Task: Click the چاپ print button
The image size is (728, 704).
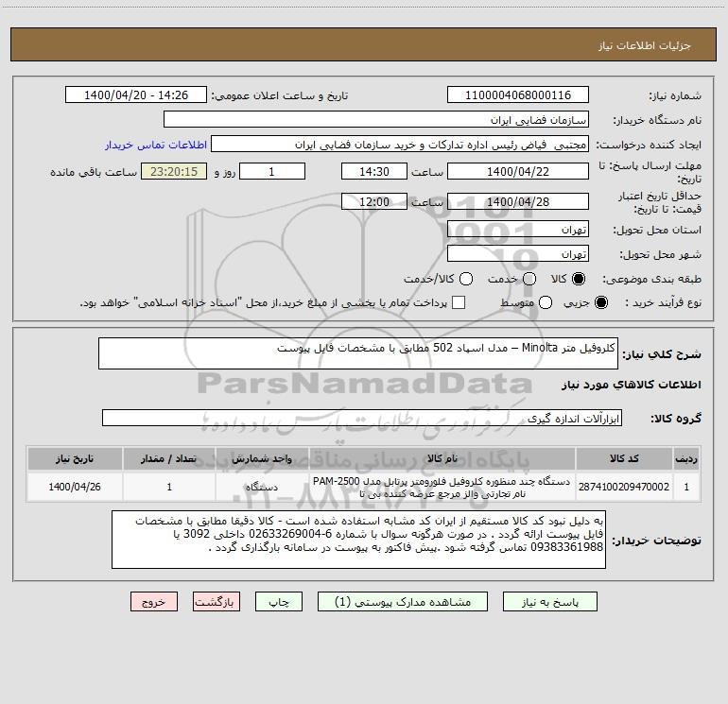Action: point(279,602)
